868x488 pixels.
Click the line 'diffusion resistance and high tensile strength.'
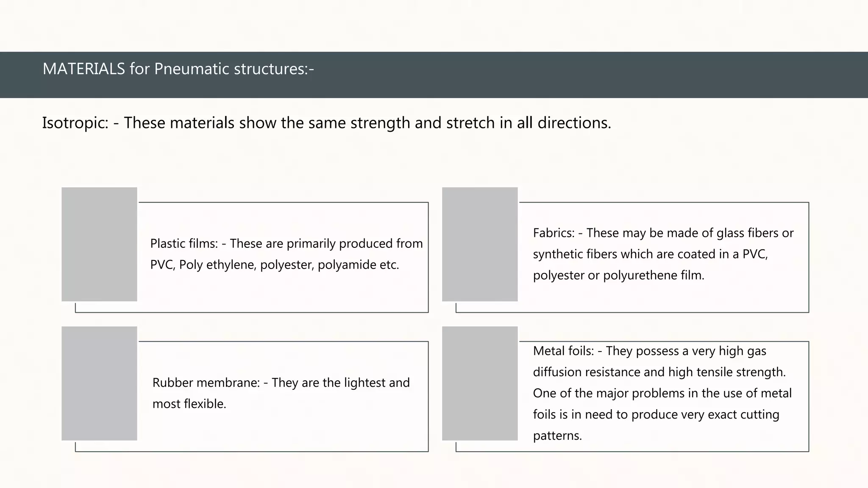[659, 372]
